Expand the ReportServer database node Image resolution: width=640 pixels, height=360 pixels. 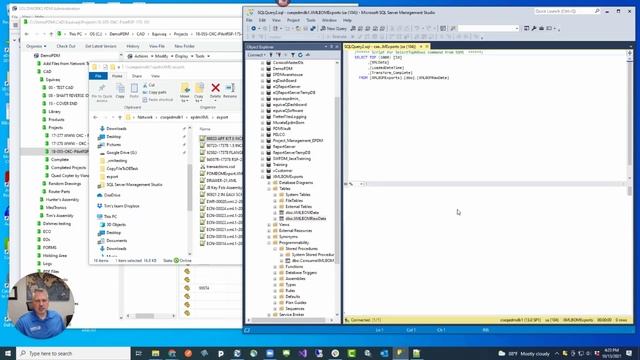(x=262, y=147)
